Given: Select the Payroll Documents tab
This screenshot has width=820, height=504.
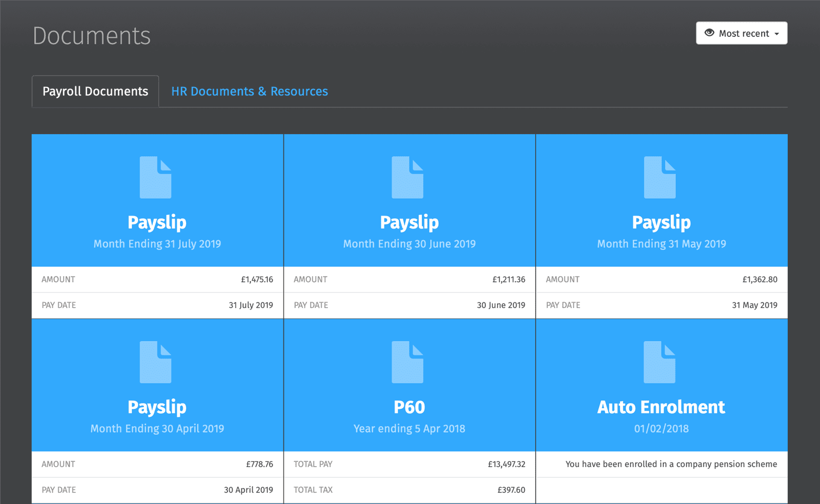Looking at the screenshot, I should (95, 91).
